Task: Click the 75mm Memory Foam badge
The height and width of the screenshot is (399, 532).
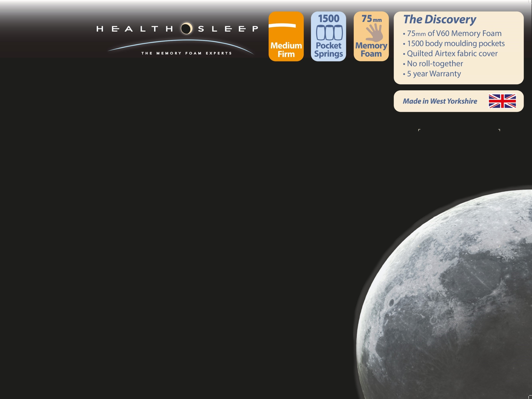Action: (x=371, y=36)
